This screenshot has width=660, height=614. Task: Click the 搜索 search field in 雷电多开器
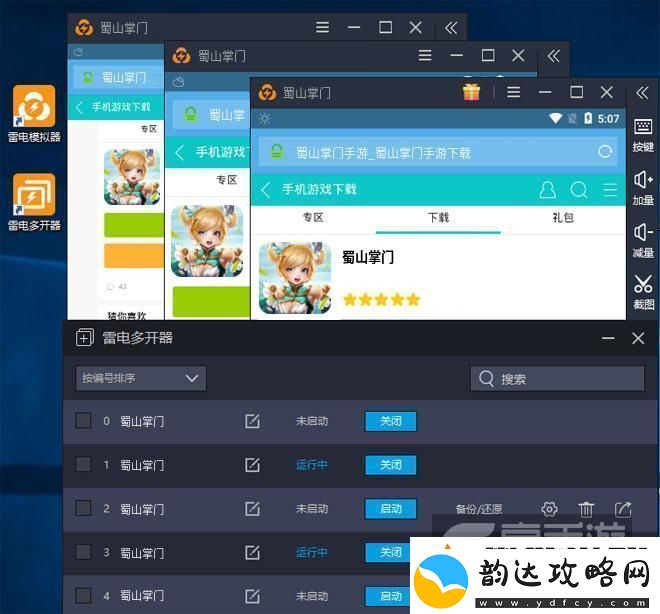coord(557,379)
